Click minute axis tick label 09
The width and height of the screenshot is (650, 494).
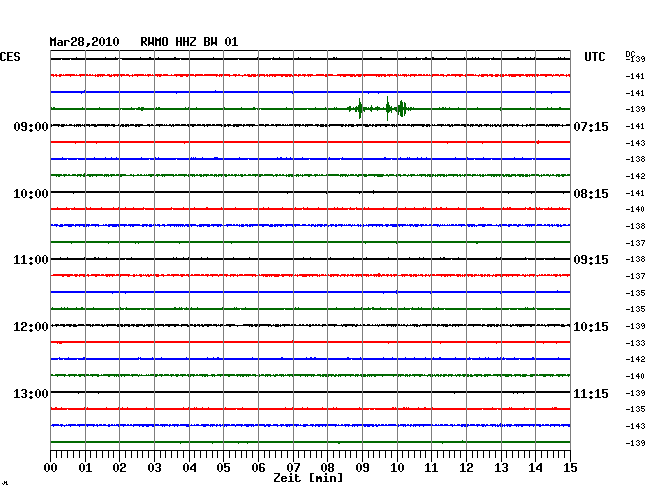362,467
